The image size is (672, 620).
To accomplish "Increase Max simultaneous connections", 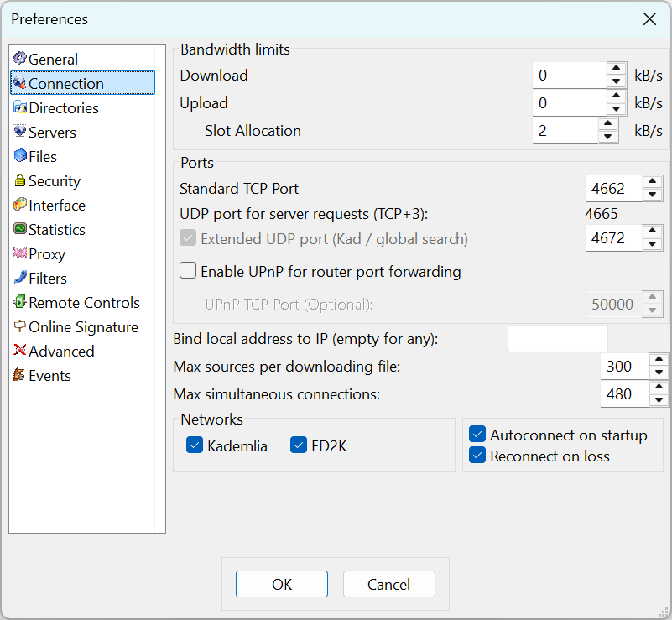I will [x=659, y=387].
